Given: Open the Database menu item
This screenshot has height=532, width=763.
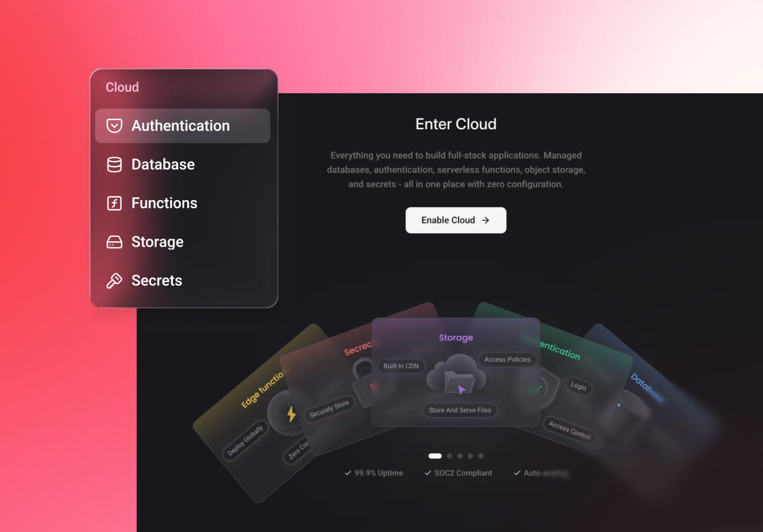Looking at the screenshot, I should click(183, 165).
